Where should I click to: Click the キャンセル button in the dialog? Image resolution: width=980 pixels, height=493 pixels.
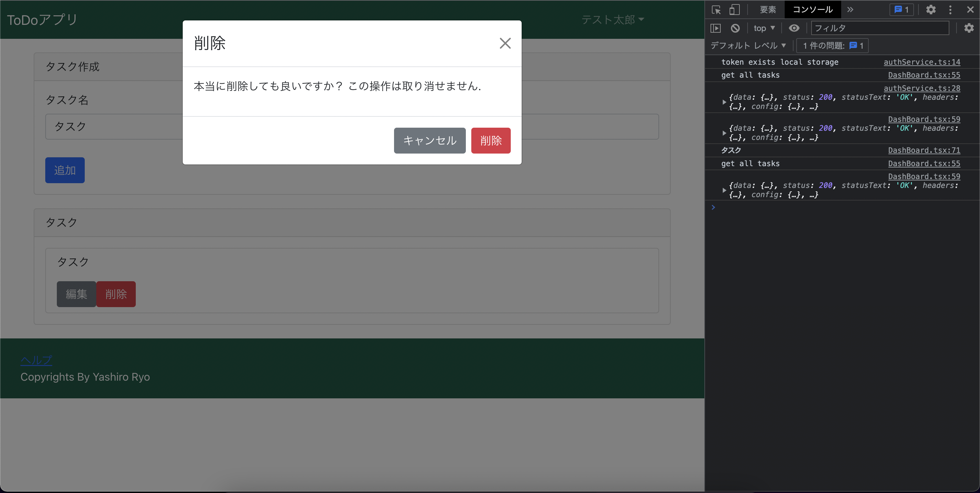pos(429,141)
